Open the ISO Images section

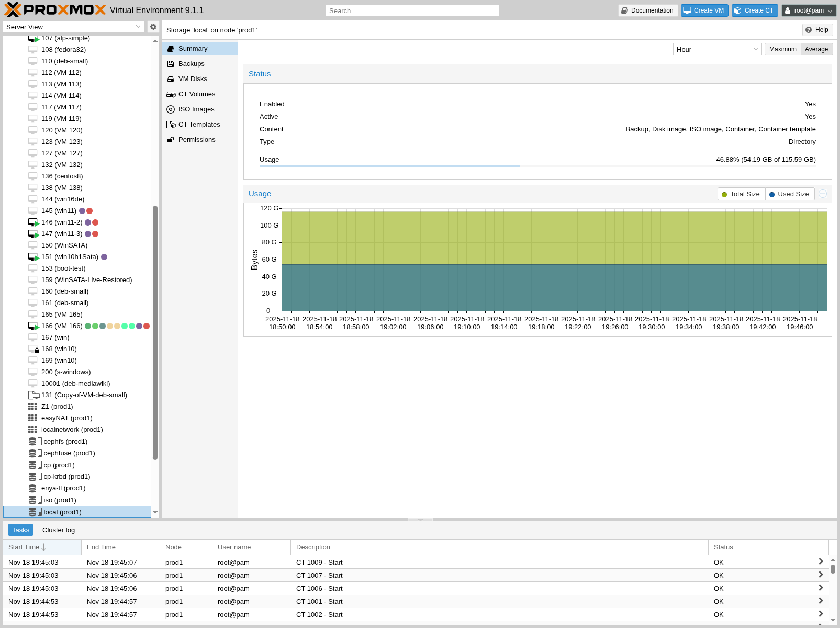point(199,109)
